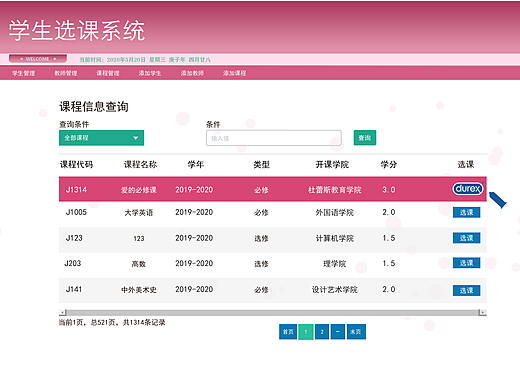Open the 课程管理 menu item
The width and height of the screenshot is (520, 390).
click(108, 73)
